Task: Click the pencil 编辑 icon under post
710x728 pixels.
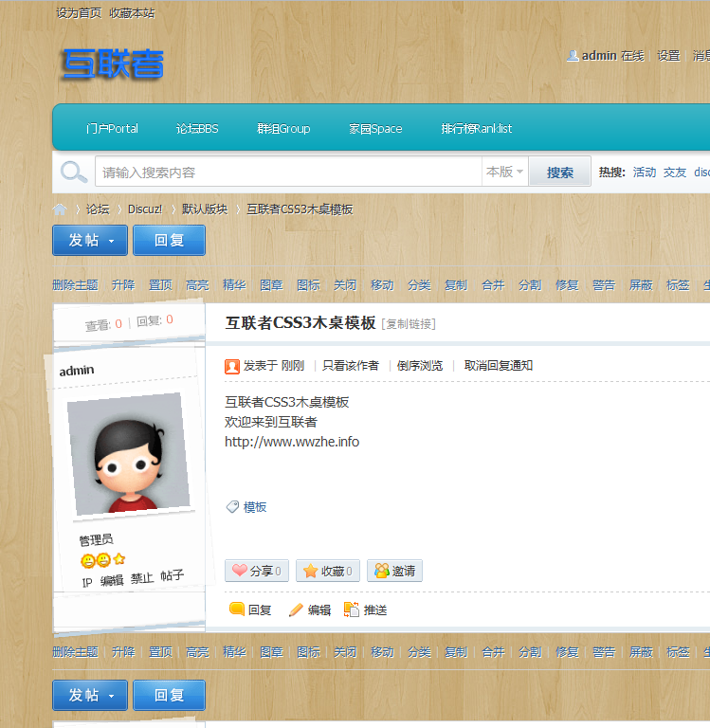Action: (296, 610)
